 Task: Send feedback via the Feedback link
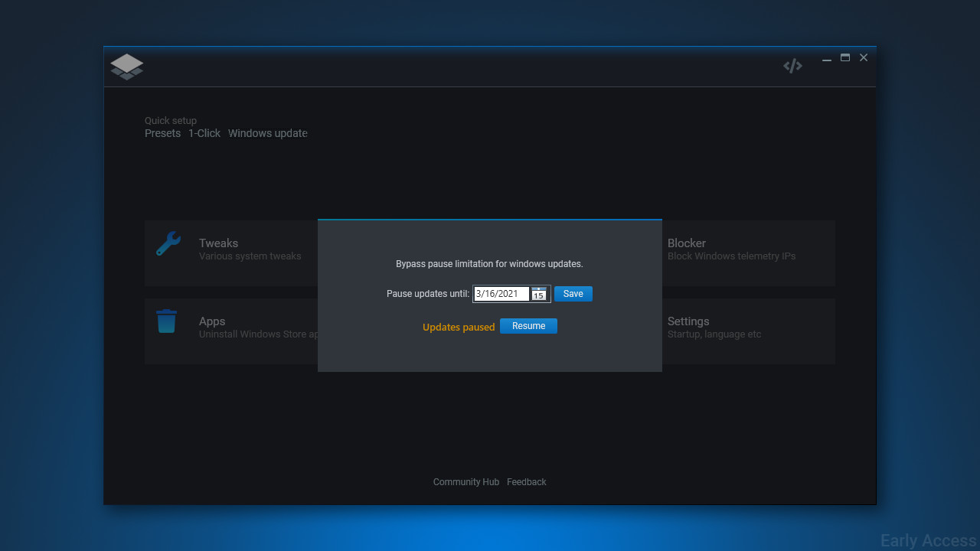[x=526, y=481]
